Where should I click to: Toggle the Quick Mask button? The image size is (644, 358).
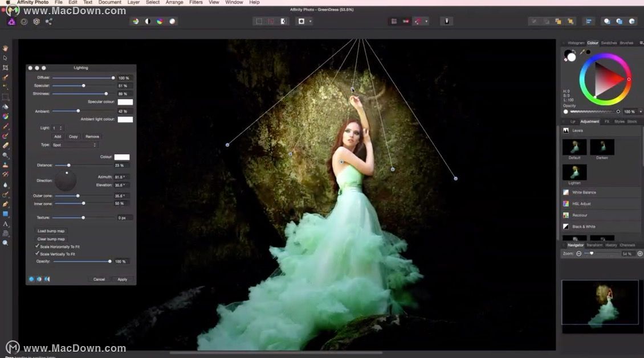pos(301,21)
